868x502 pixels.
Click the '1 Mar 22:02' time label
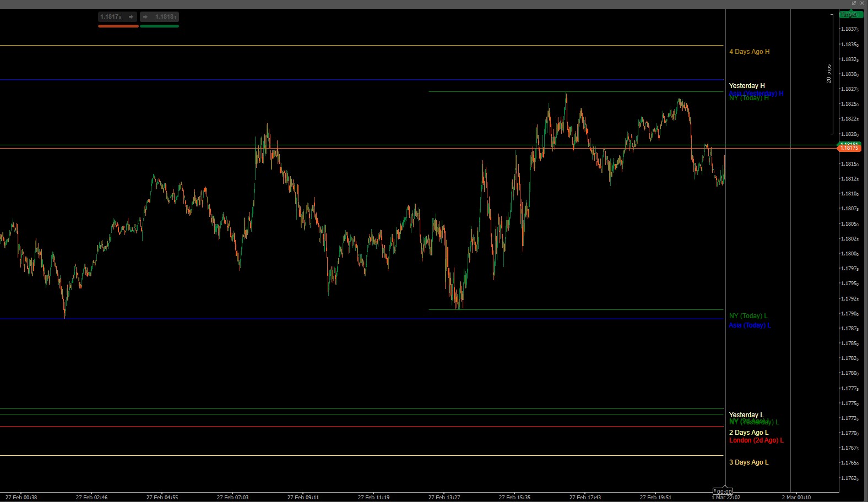pyautogui.click(x=726, y=498)
